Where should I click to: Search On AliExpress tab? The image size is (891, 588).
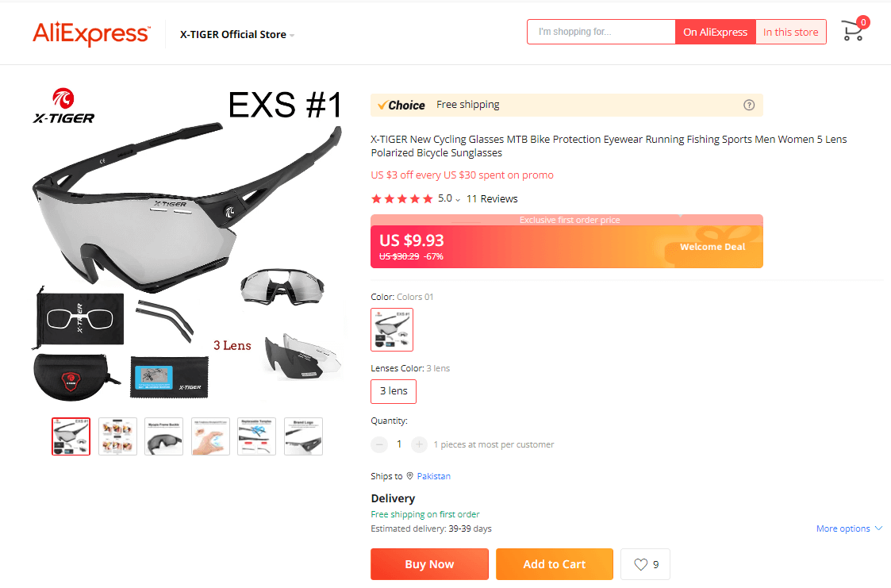(715, 32)
